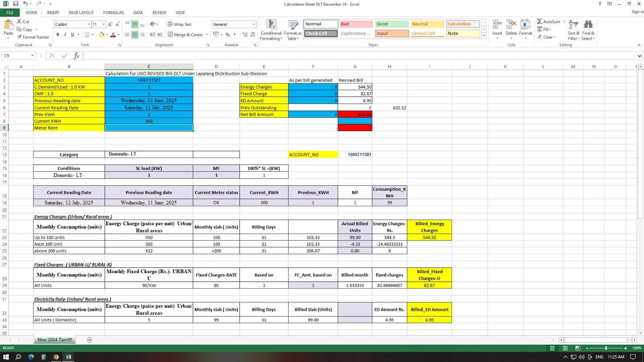Click the Sort & Filter icon

coord(574,25)
